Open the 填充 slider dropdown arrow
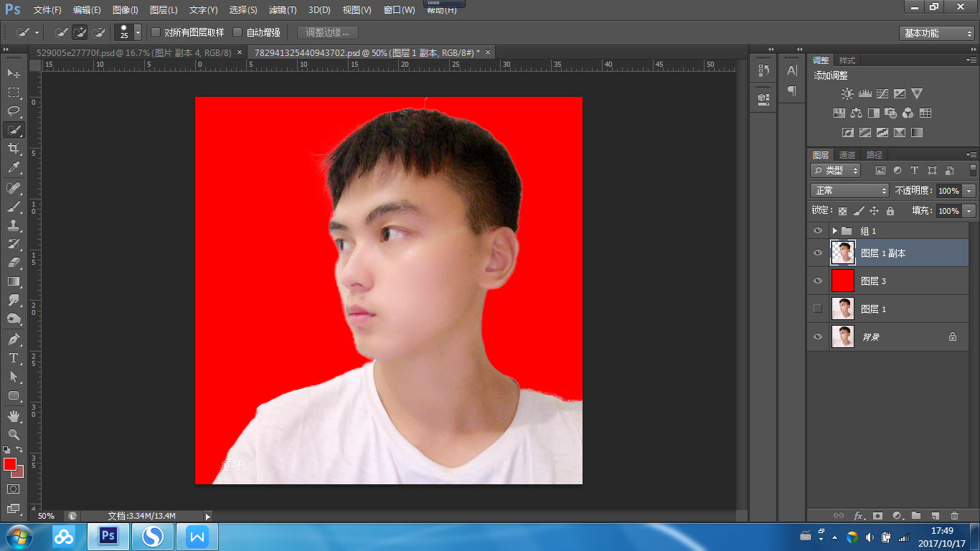 [x=969, y=211]
